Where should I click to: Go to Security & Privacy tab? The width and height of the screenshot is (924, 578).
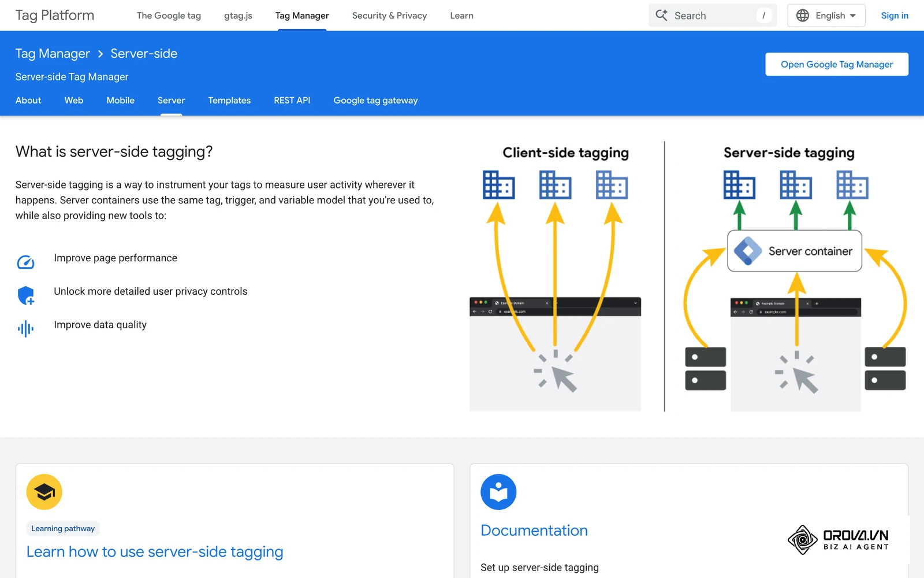[x=389, y=16]
